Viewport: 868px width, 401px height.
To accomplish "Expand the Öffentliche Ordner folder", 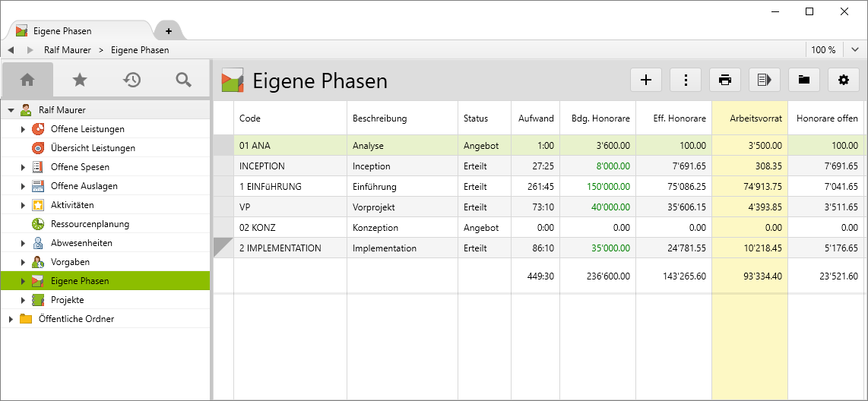I will 11,319.
